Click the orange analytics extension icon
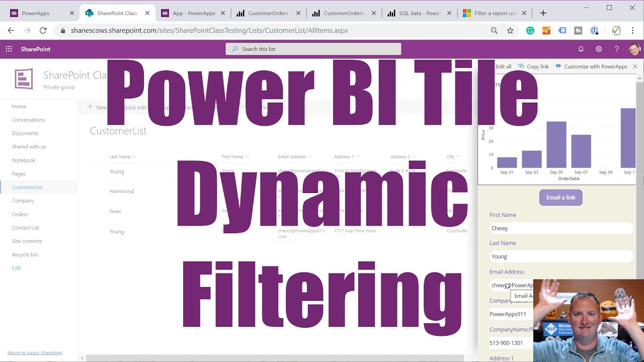644x362 pixels. pyautogui.click(x=546, y=31)
